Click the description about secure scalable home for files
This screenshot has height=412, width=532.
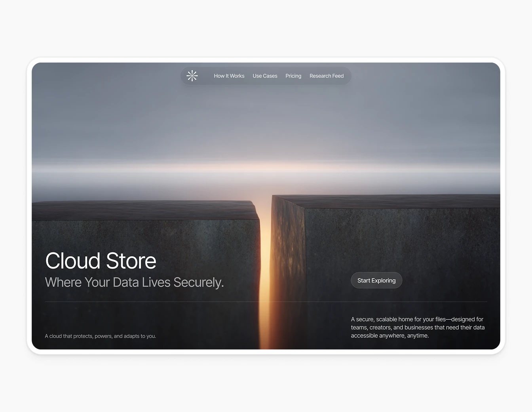418,327
